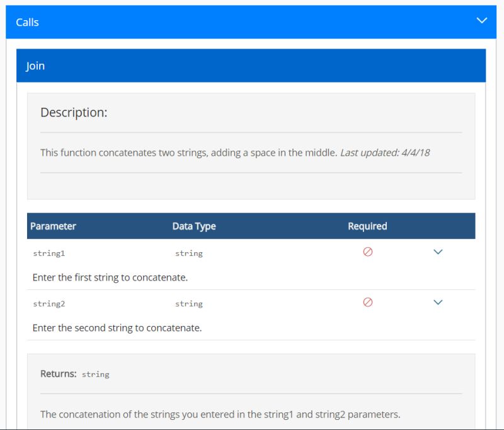Select the string1 parameter name
The height and width of the screenshot is (430, 504).
click(x=49, y=253)
